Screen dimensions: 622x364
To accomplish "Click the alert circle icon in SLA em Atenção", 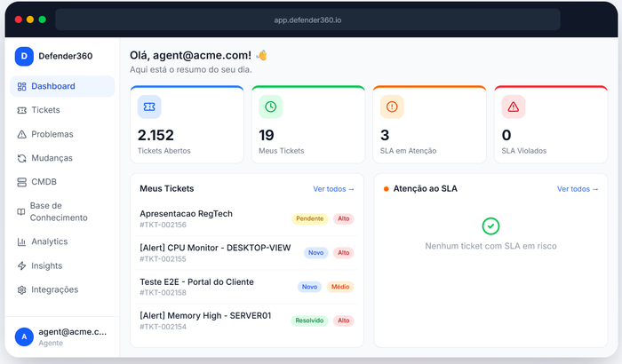I will tap(392, 107).
